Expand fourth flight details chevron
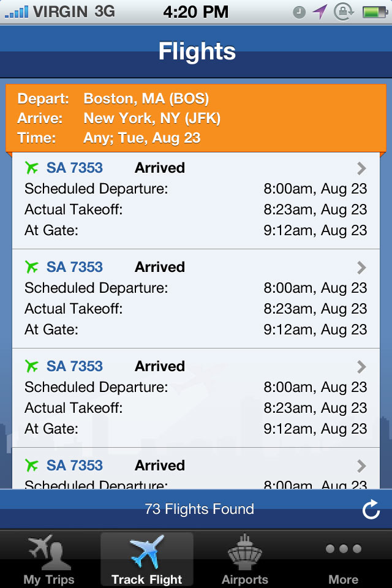 tap(361, 466)
